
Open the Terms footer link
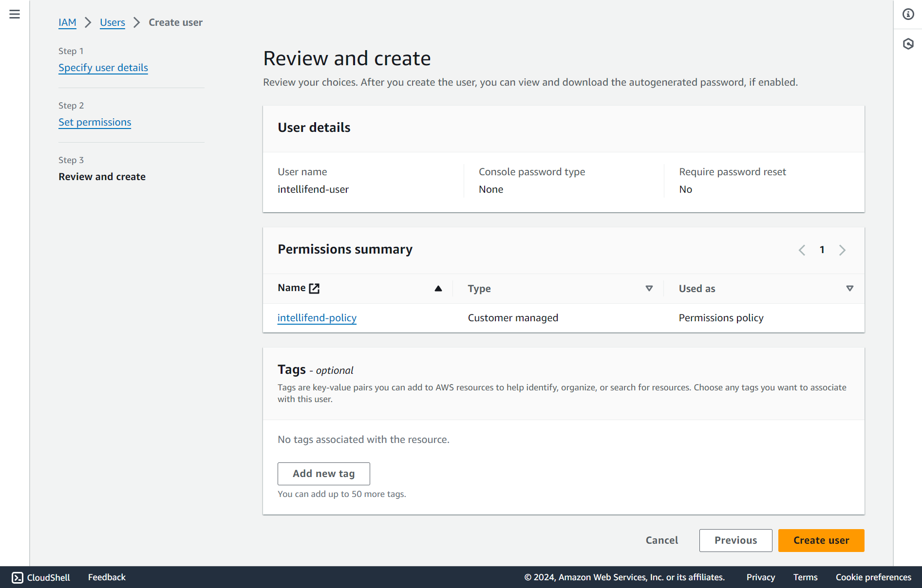click(x=806, y=577)
